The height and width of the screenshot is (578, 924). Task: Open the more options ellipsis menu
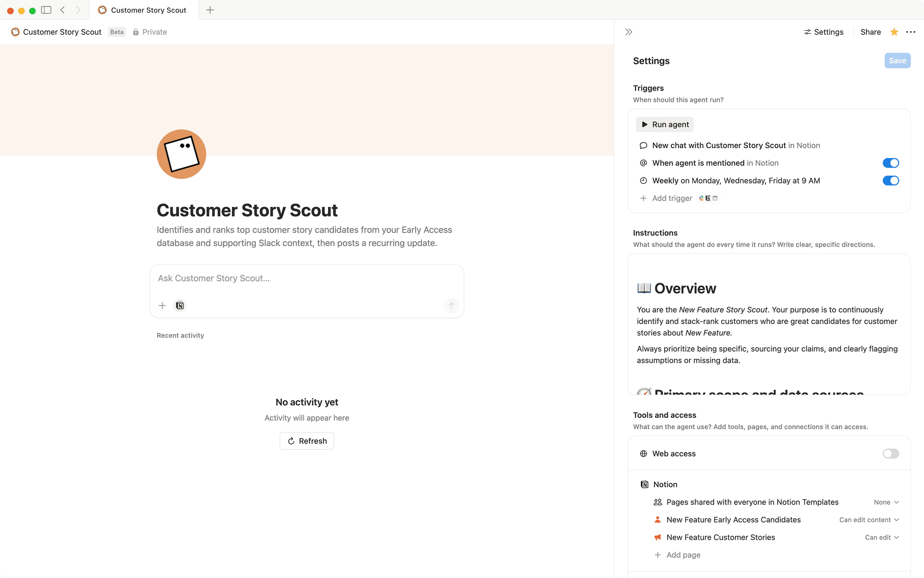pos(911,32)
